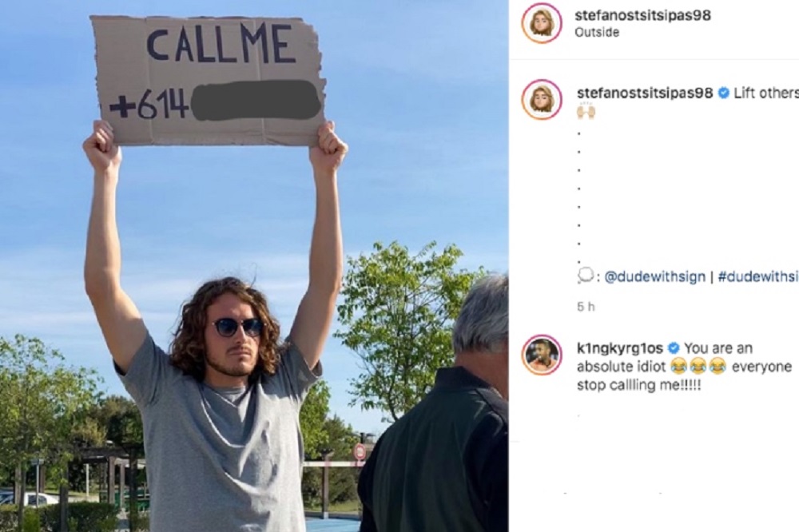The height and width of the screenshot is (532, 799).
Task: Click the blue verified badge in caption
Action: click(x=723, y=93)
